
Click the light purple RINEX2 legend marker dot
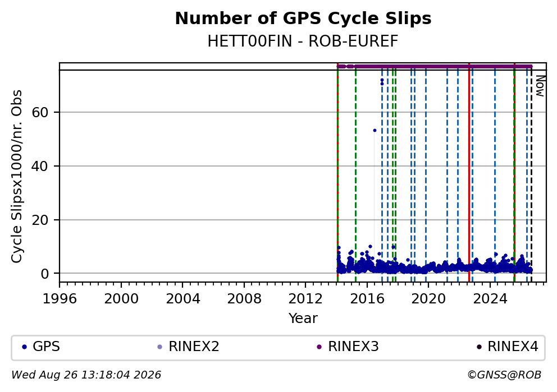tap(159, 347)
